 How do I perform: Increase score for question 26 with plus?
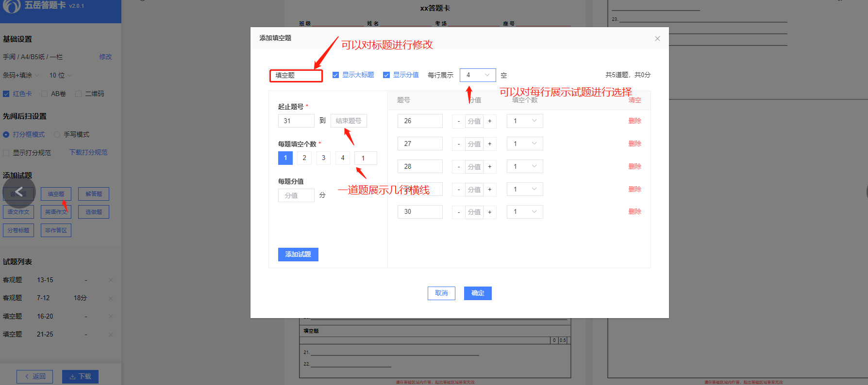[490, 121]
